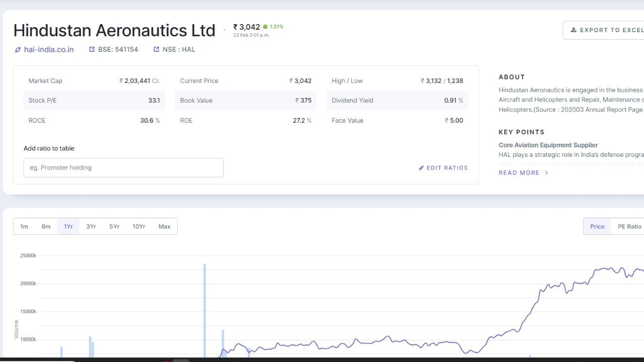Click the Core Aviation Equipment Supplier heading
The image size is (644, 362).
point(548,145)
